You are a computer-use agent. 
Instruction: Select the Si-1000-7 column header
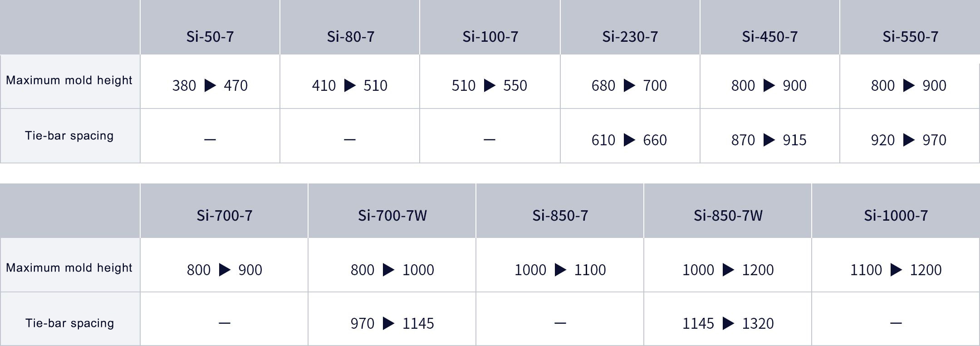coord(896,215)
